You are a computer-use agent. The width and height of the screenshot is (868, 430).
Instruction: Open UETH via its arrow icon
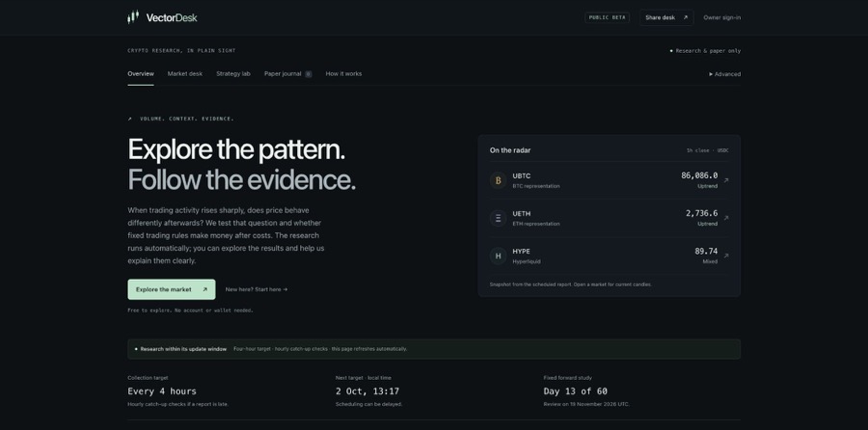click(x=726, y=218)
